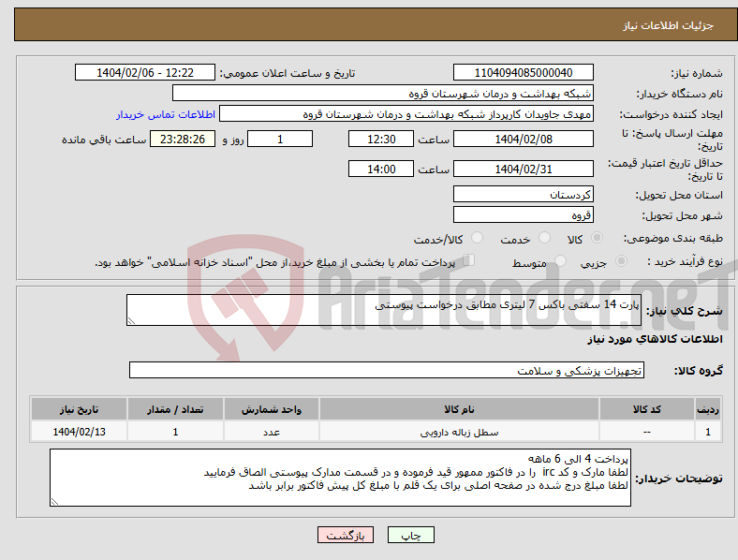
Task: Click the تاریخ نیاز column header
Action: click(79, 409)
